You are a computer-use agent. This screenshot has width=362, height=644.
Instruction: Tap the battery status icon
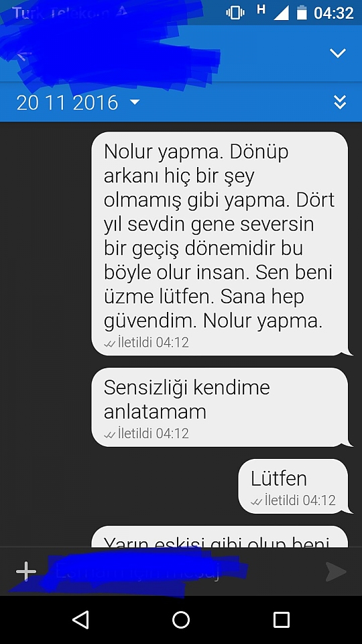302,13
